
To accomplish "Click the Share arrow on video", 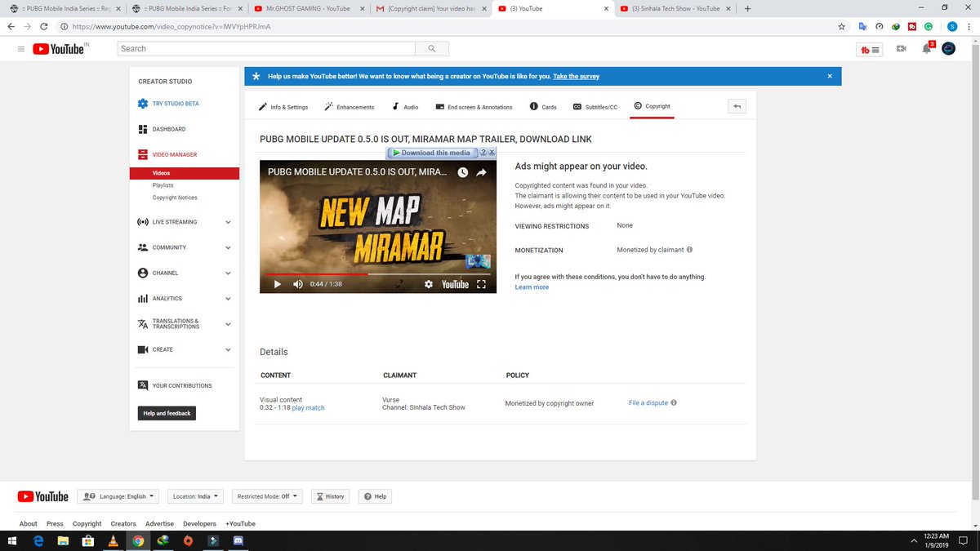I will coord(482,172).
